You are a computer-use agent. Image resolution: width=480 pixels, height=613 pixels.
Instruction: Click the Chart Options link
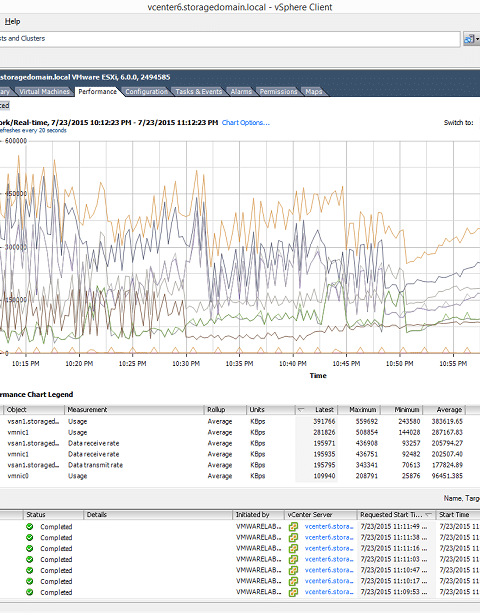click(245, 122)
